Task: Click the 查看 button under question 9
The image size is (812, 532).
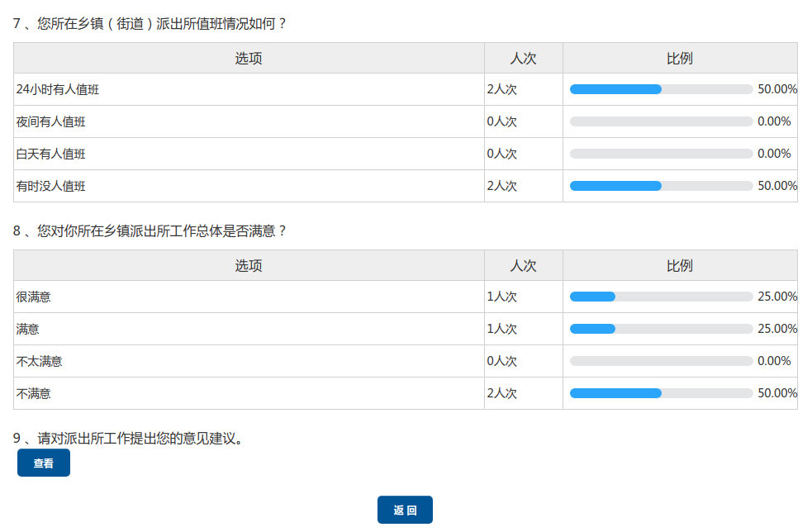Action: tap(44, 463)
